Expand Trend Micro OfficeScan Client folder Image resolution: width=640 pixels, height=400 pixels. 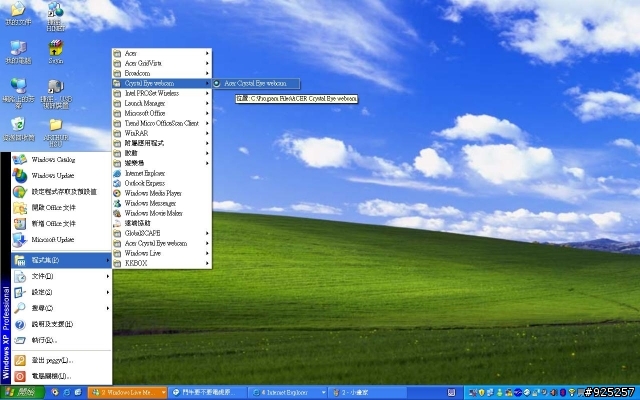pyautogui.click(x=162, y=123)
